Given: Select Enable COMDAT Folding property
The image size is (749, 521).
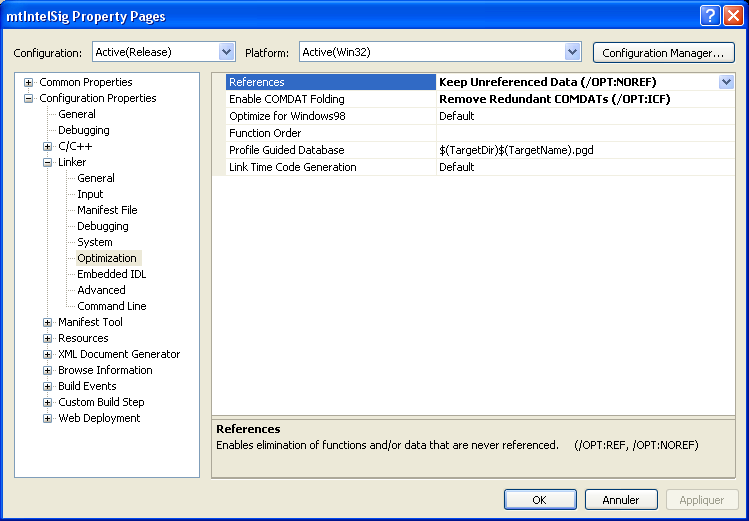Looking at the screenshot, I should click(331, 99).
